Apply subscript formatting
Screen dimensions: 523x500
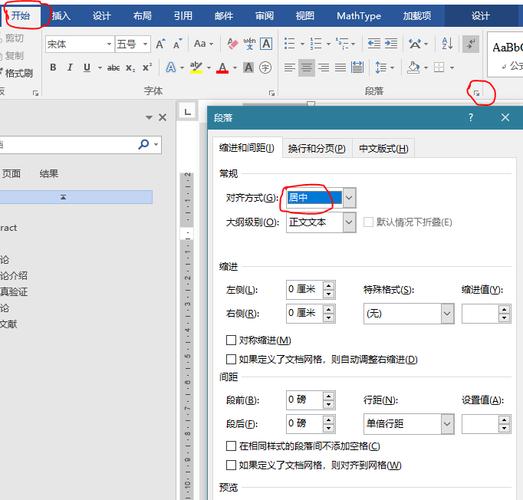pyautogui.click(x=130, y=68)
